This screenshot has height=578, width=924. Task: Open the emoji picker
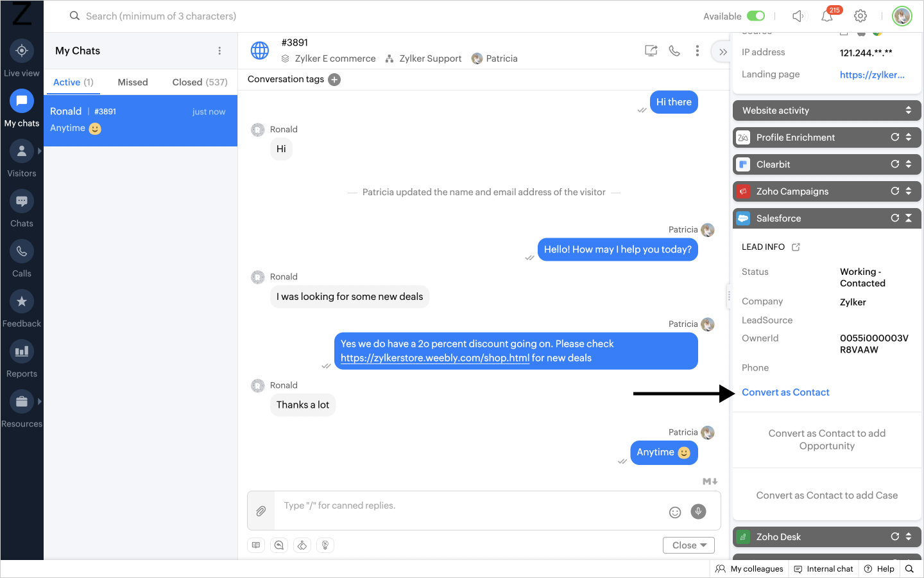pos(675,512)
